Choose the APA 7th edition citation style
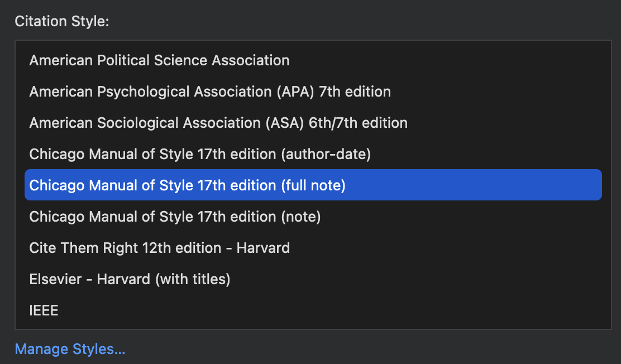The height and width of the screenshot is (364, 621). (x=210, y=92)
